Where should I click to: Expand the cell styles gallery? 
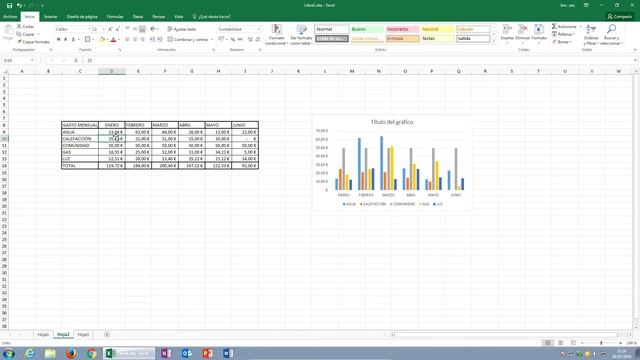[493, 41]
